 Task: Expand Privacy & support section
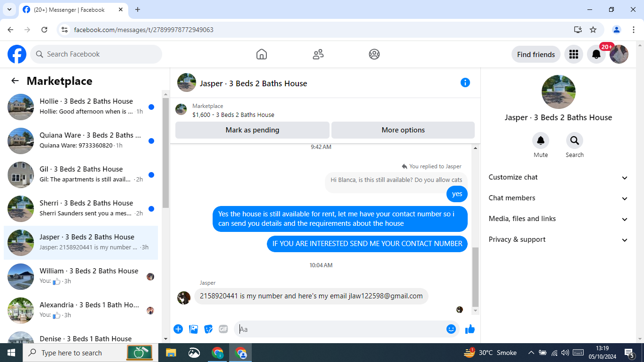tap(559, 239)
